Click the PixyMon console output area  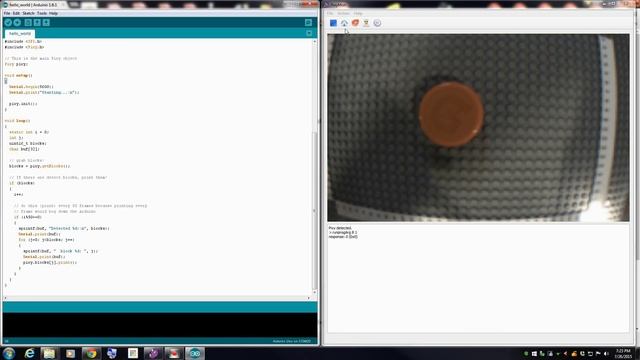click(478, 278)
